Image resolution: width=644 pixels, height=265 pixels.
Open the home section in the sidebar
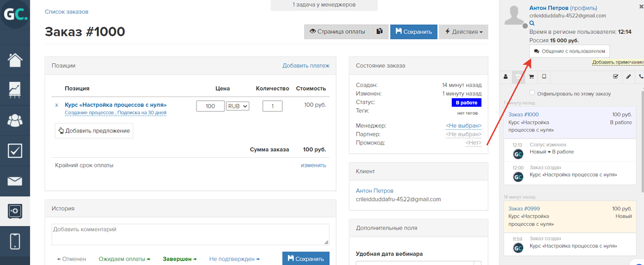tap(15, 60)
